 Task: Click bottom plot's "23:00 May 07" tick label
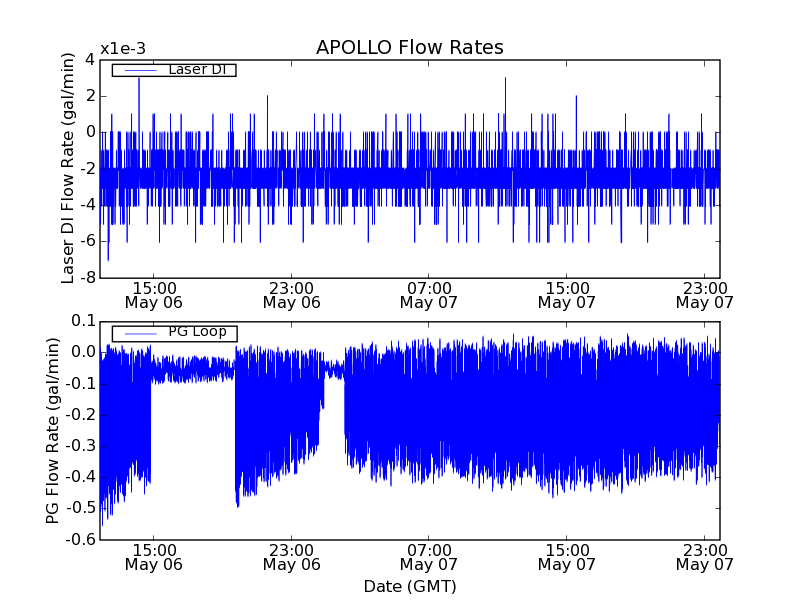click(704, 556)
